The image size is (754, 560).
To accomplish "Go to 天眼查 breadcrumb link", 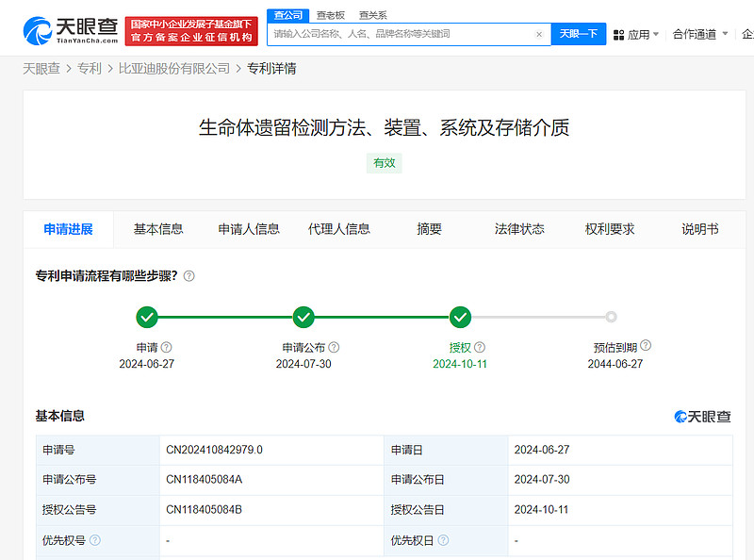I will [41, 69].
